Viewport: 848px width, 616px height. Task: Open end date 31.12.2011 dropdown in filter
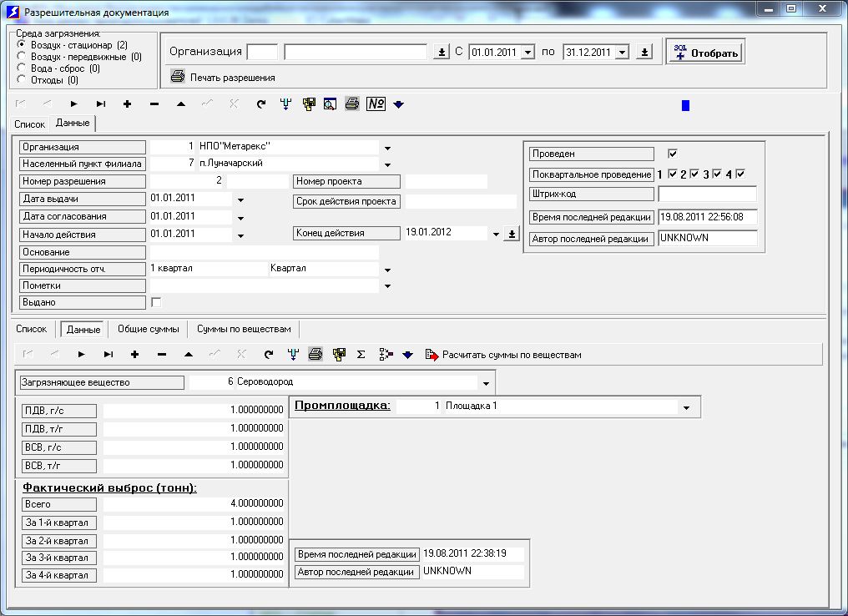tap(623, 52)
